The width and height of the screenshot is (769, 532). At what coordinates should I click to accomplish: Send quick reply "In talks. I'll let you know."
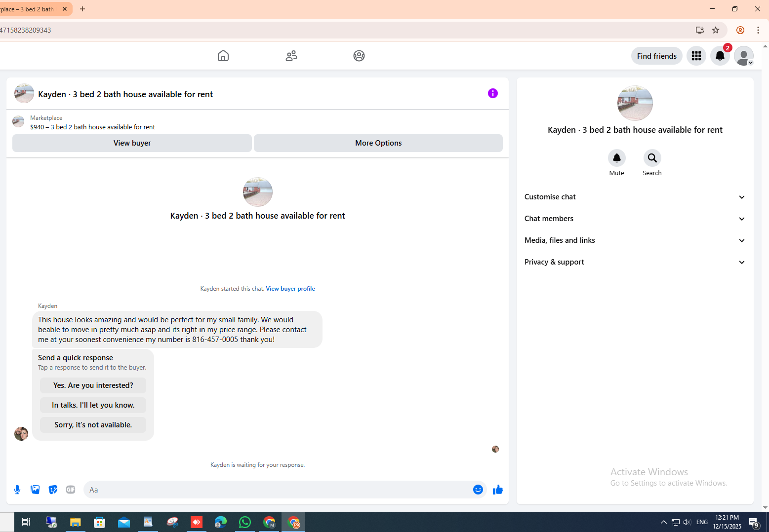(x=93, y=405)
